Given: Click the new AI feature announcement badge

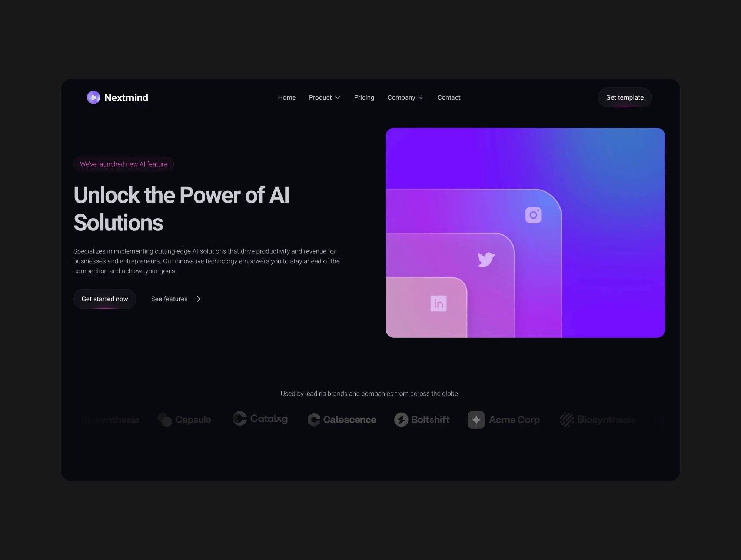Looking at the screenshot, I should coord(124,164).
